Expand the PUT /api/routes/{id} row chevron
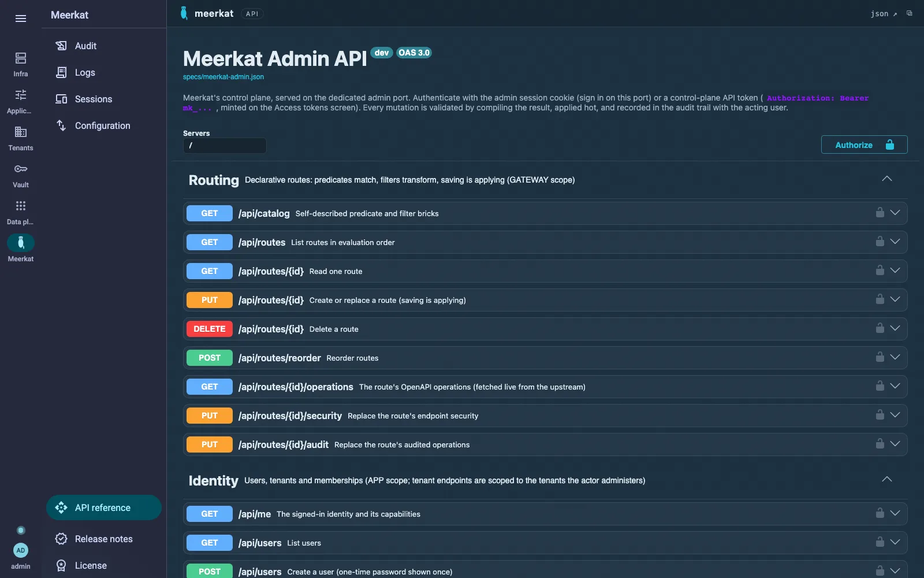The width and height of the screenshot is (924, 578). [895, 299]
